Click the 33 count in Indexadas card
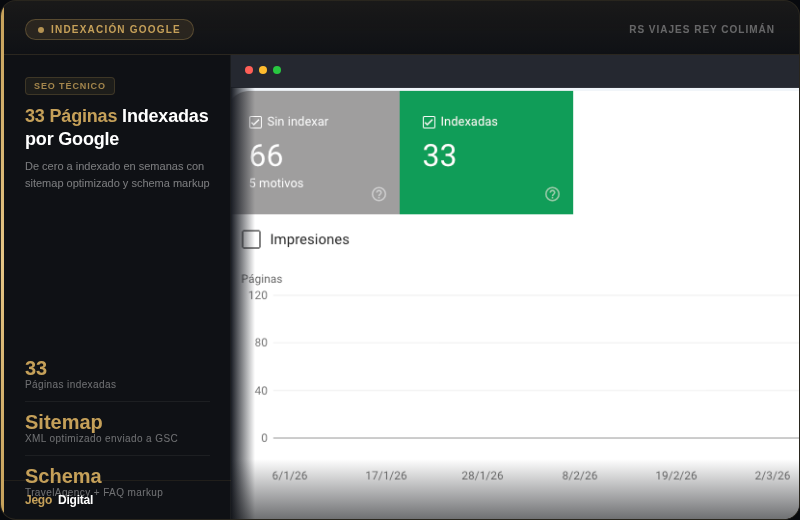Image resolution: width=800 pixels, height=520 pixels. click(439, 156)
